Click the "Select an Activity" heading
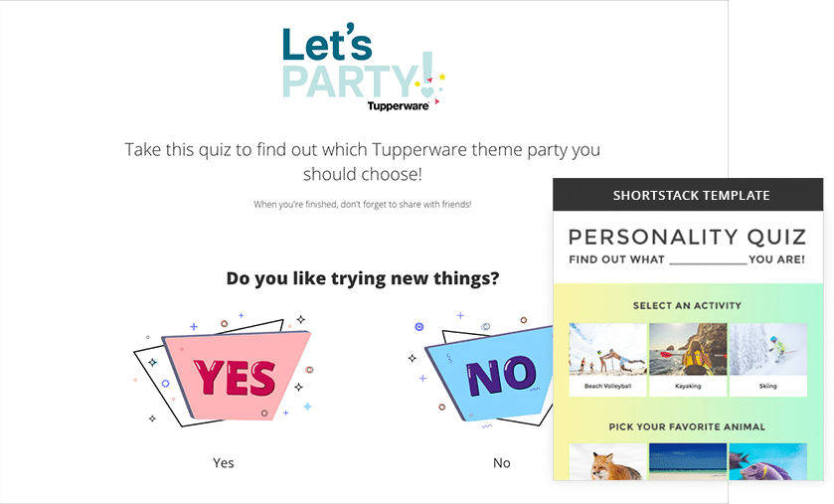The image size is (834, 504). click(687, 305)
